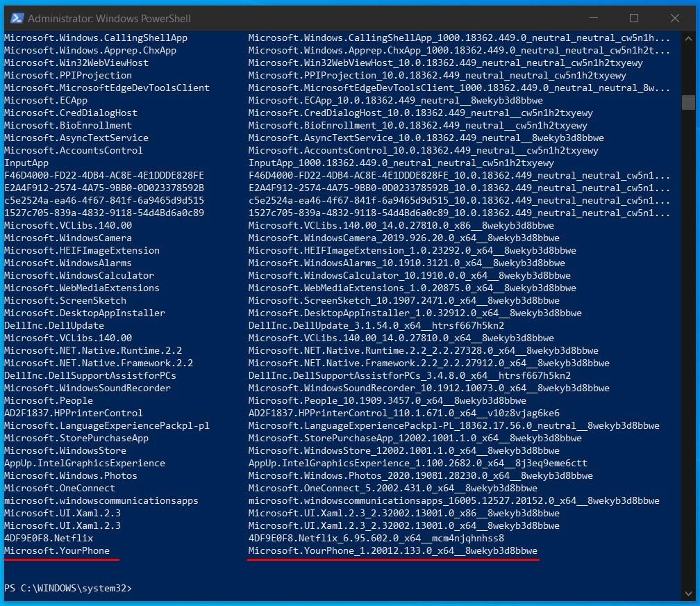Click Microsoft.DesktopAppInstaller_1.0.32912.0_x64 full name
Screen dimensions: 700x606
coord(415,313)
